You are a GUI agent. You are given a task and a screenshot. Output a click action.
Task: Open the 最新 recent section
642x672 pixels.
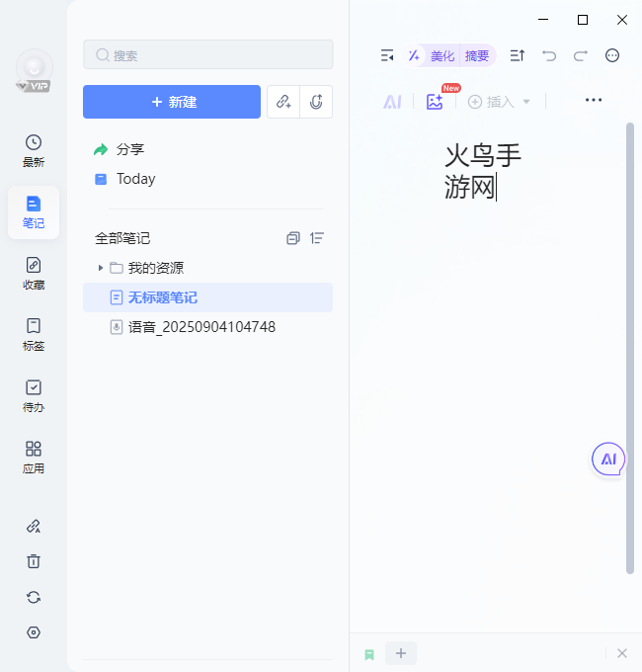[34, 151]
